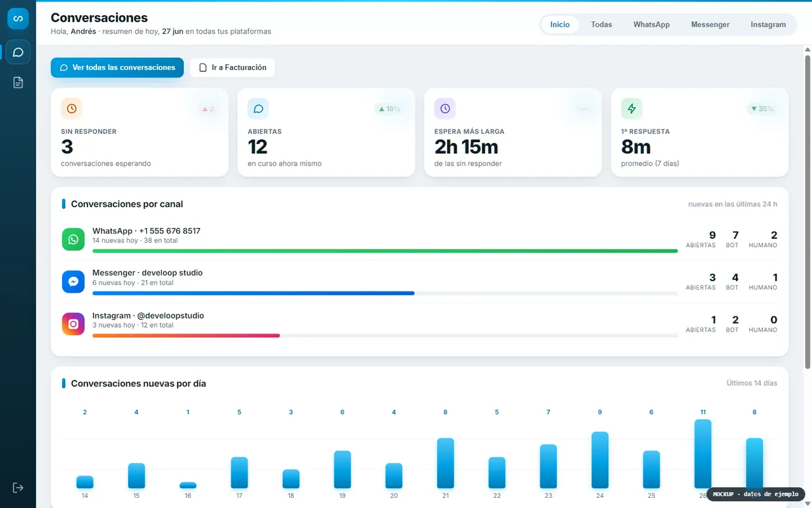Click the trend badge on Sin Responder card
The image size is (812, 508).
207,109
